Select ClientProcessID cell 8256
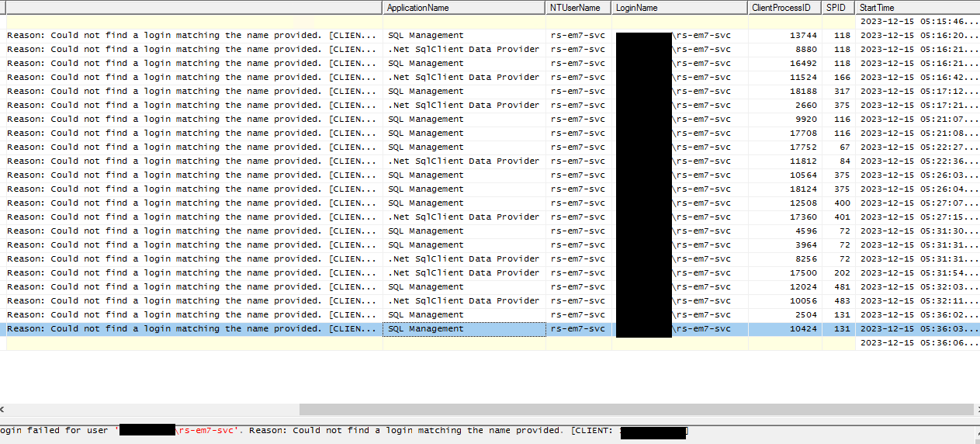The image size is (980, 444). tap(785, 258)
